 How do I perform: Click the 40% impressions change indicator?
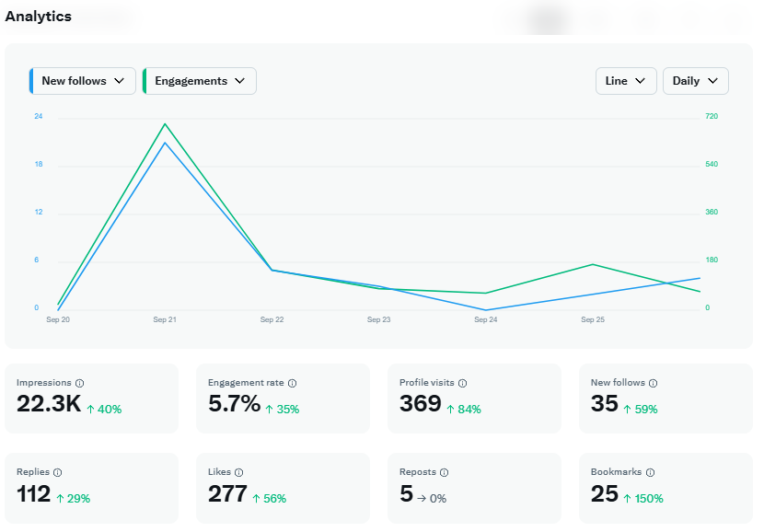point(104,410)
